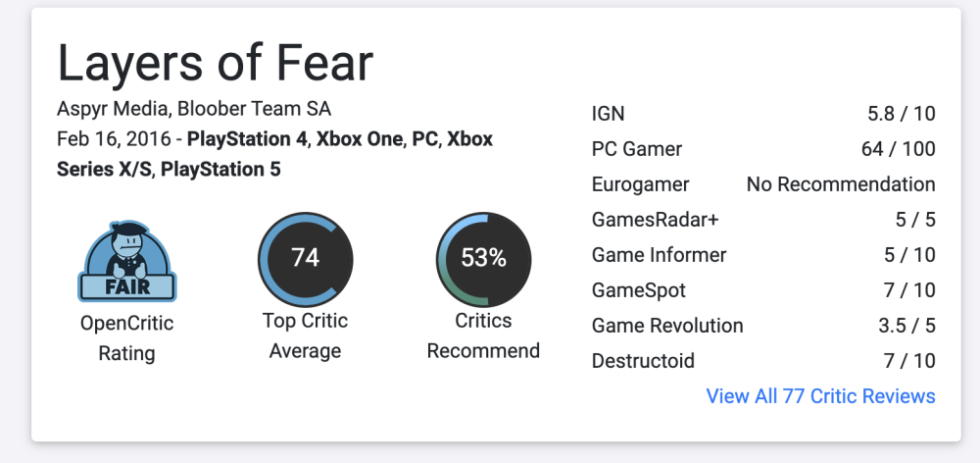The height and width of the screenshot is (463, 980).
Task: Click the 74 Top Critic Average circle
Action: 305,259
